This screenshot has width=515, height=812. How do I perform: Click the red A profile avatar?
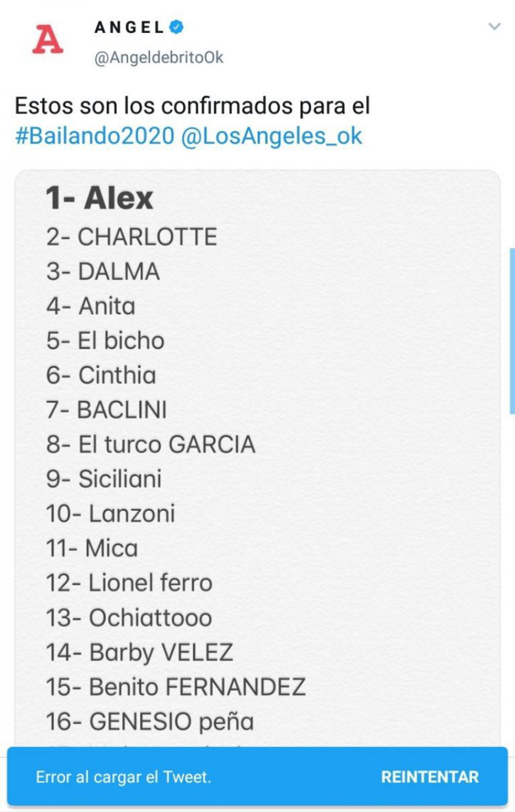pyautogui.click(x=48, y=39)
